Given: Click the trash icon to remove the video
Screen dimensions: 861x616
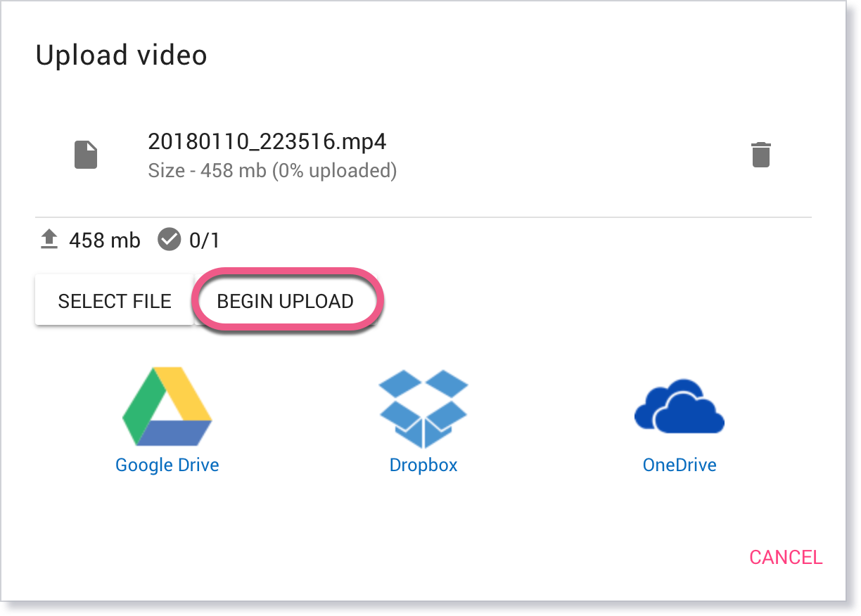Looking at the screenshot, I should pyautogui.click(x=760, y=155).
